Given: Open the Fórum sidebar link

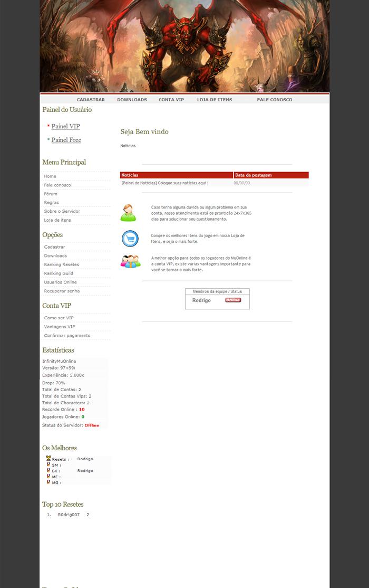Looking at the screenshot, I should pos(51,194).
